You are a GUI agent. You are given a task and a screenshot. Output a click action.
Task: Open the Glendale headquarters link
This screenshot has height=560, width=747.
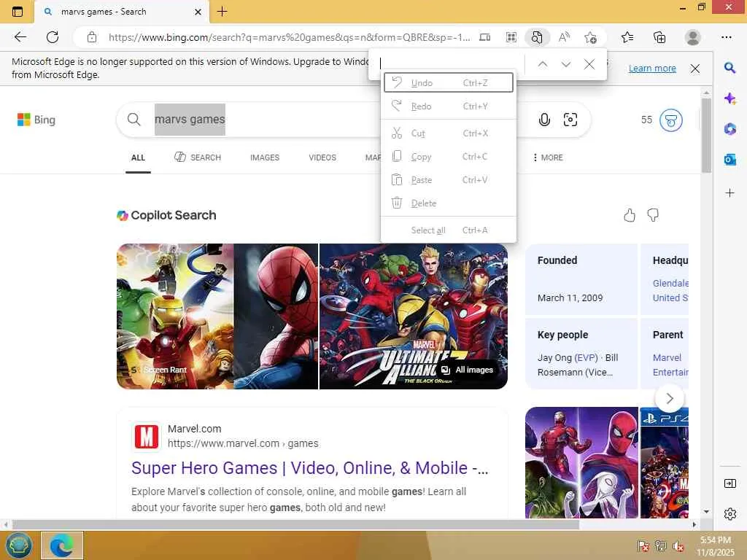670,290
